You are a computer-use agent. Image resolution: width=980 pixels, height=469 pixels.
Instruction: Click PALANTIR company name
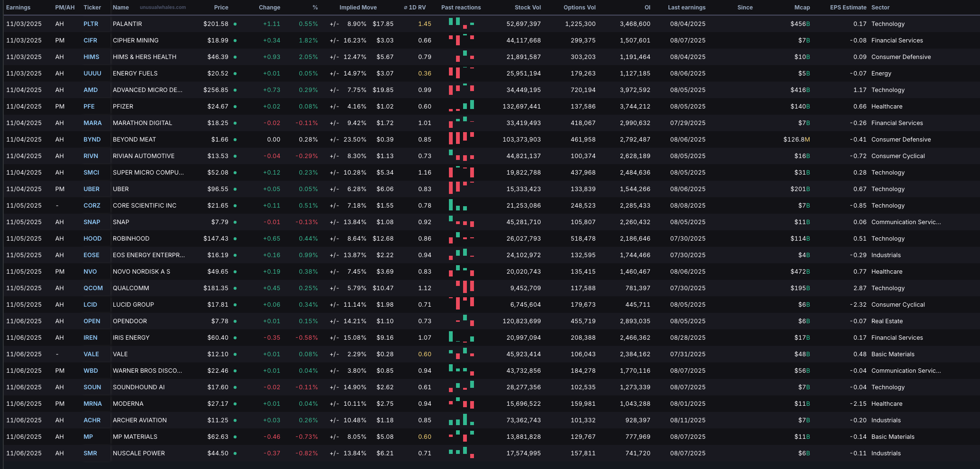click(127, 24)
